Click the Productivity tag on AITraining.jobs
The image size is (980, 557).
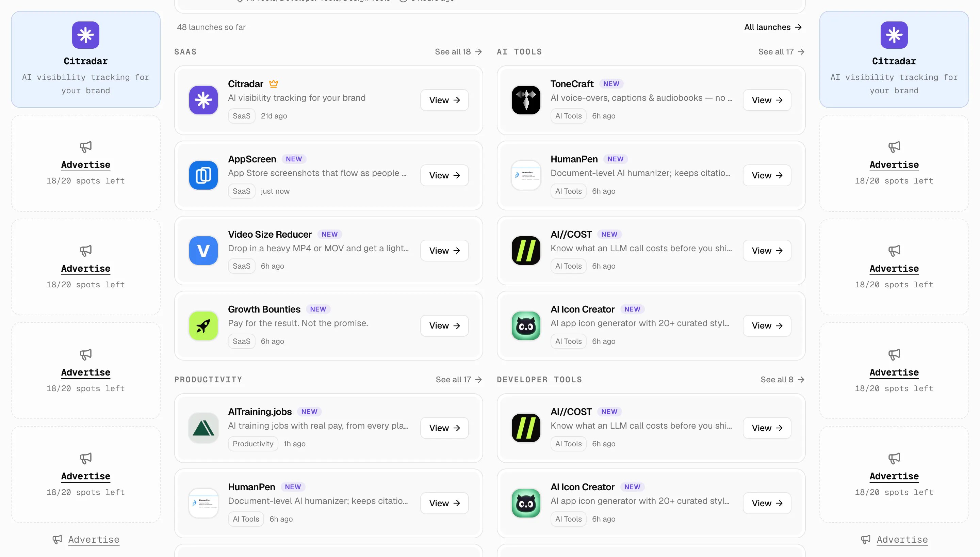(x=253, y=443)
